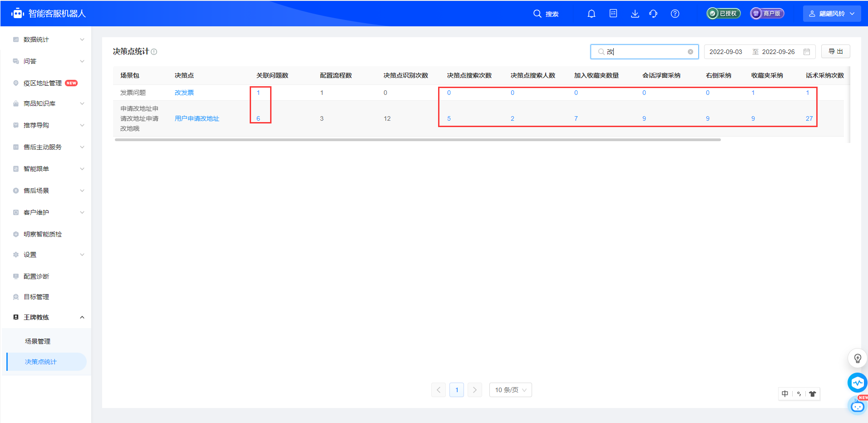Click configured flow count 3 cell
This screenshot has height=423, width=868.
[322, 118]
